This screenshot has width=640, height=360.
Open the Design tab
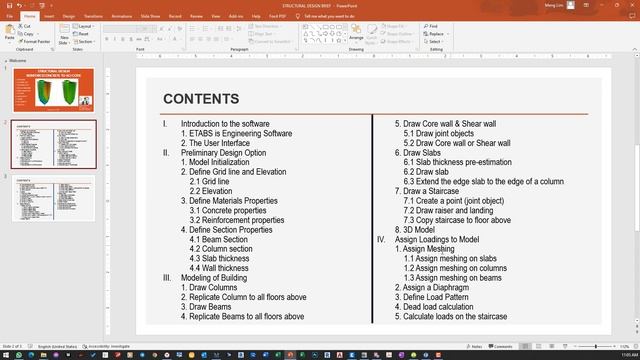click(x=69, y=16)
